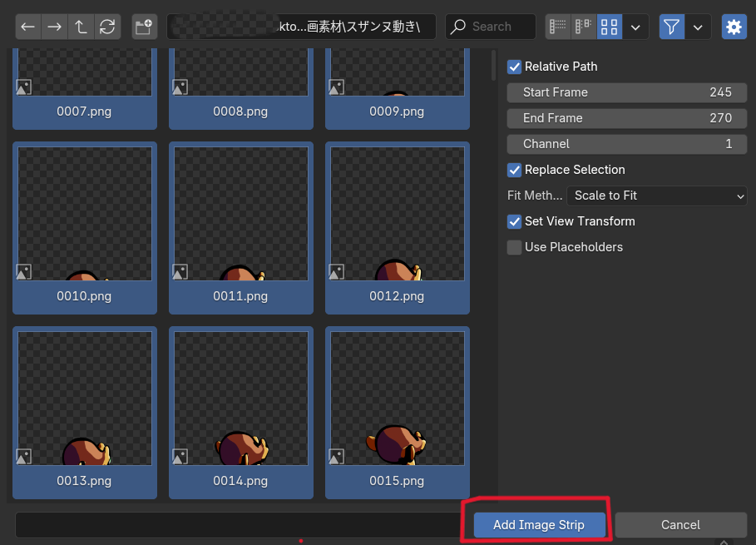Image resolution: width=756 pixels, height=545 pixels.
Task: Toggle the file filter funnel button
Action: pyautogui.click(x=672, y=27)
